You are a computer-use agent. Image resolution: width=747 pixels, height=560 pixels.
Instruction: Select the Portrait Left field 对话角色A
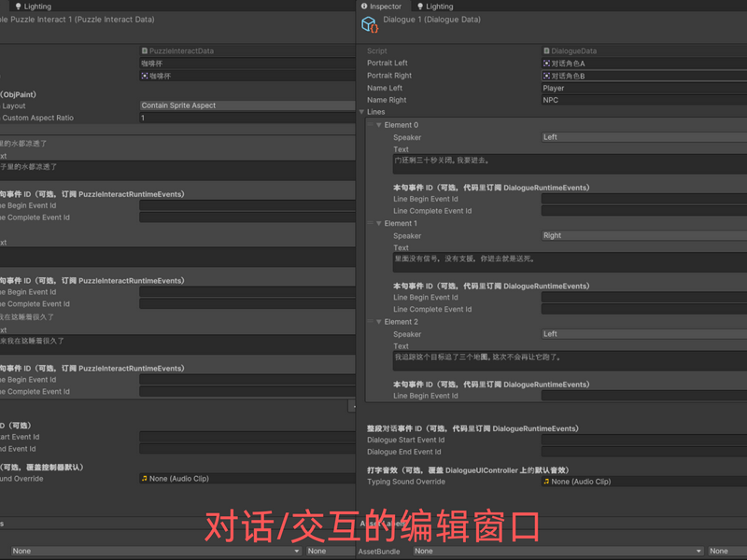(644, 63)
